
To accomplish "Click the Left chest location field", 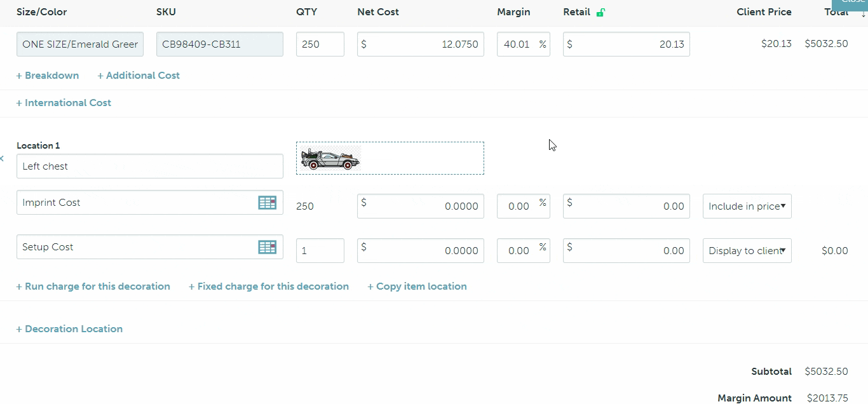I will (x=149, y=166).
